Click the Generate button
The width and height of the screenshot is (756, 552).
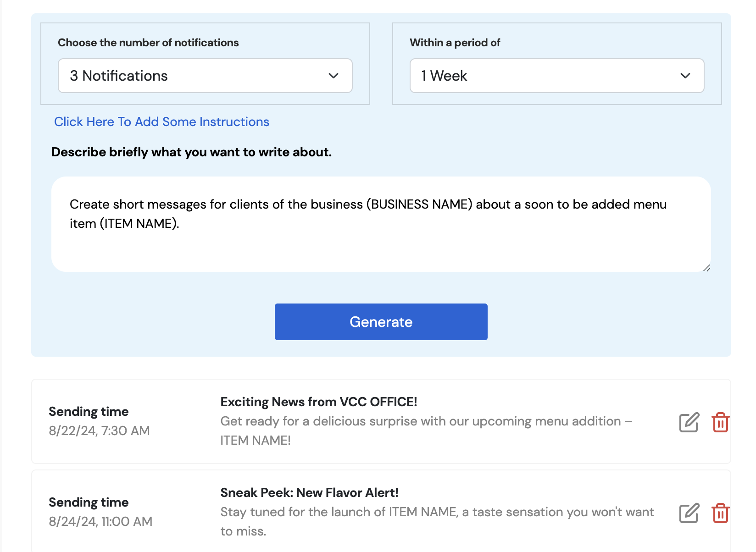pyautogui.click(x=381, y=322)
